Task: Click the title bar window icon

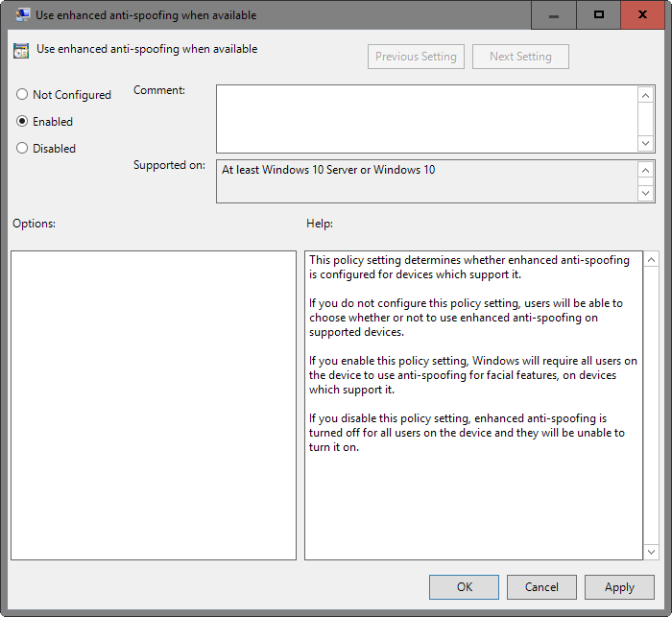Action: tap(22, 15)
